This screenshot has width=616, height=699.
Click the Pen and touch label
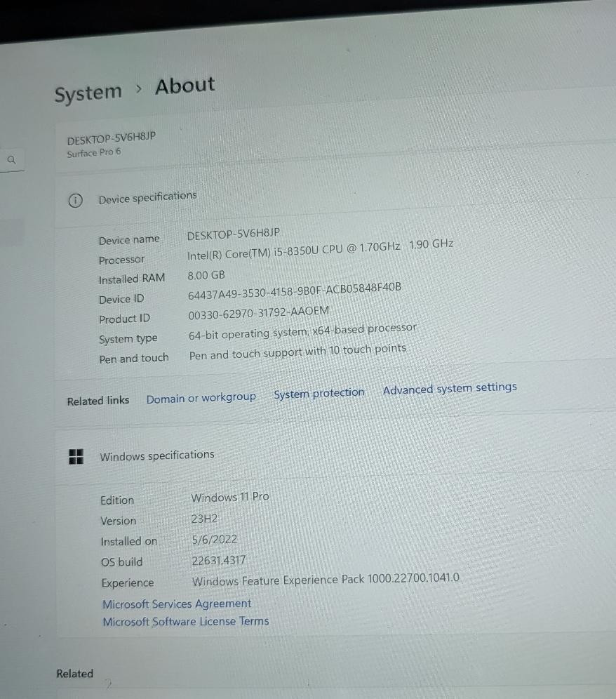[x=134, y=359]
